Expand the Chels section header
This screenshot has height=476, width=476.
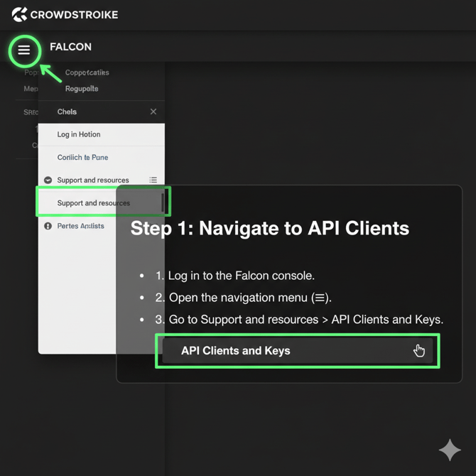coord(67,112)
